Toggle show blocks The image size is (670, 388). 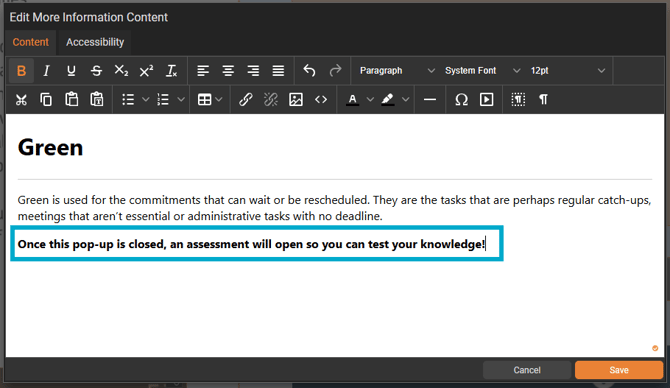518,100
